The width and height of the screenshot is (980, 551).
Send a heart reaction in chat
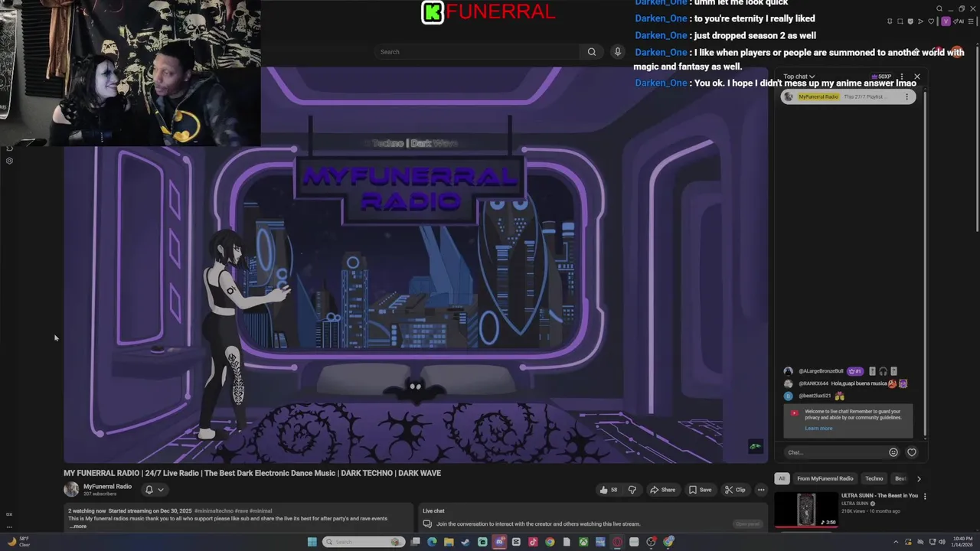coord(912,452)
